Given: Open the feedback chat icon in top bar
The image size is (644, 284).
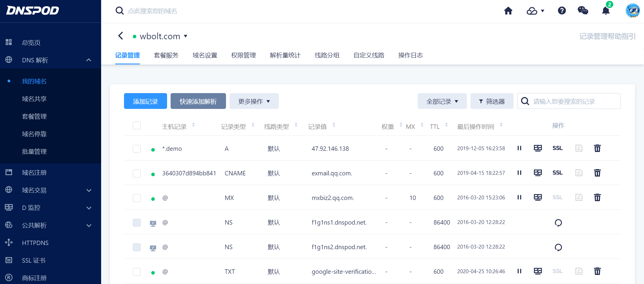Looking at the screenshot, I should pyautogui.click(x=583, y=11).
